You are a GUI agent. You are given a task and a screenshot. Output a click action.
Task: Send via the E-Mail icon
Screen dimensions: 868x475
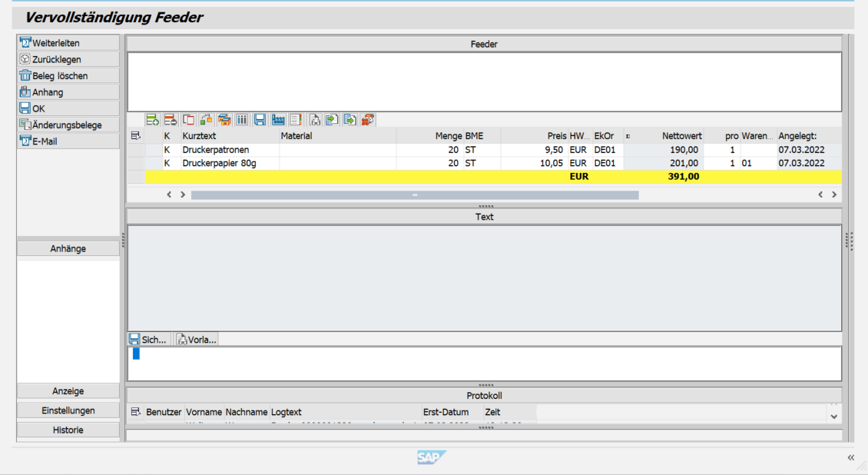pyautogui.click(x=25, y=140)
